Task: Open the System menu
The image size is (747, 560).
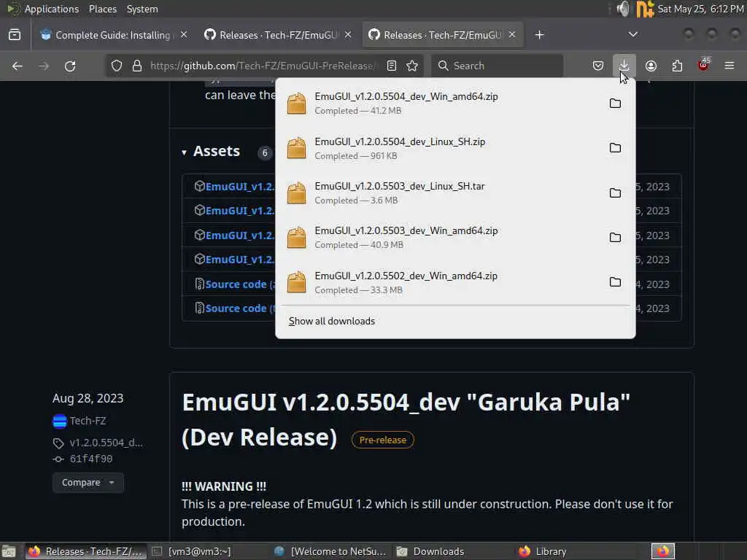Action: coord(142,9)
